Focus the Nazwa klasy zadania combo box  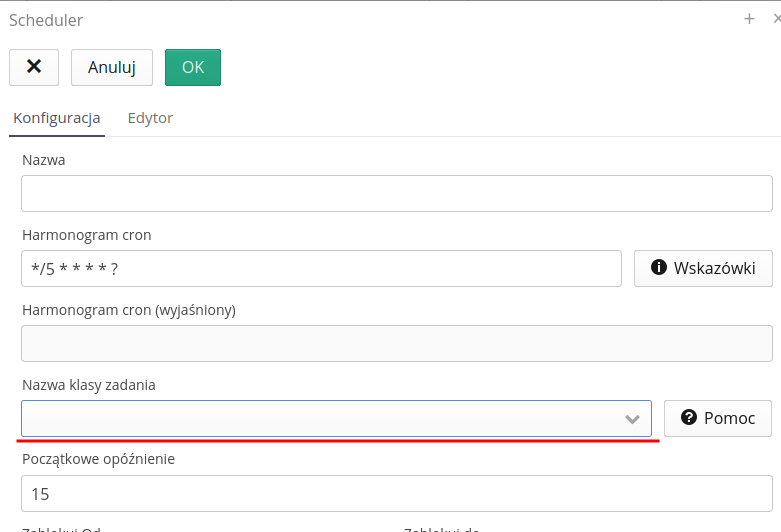pos(320,419)
